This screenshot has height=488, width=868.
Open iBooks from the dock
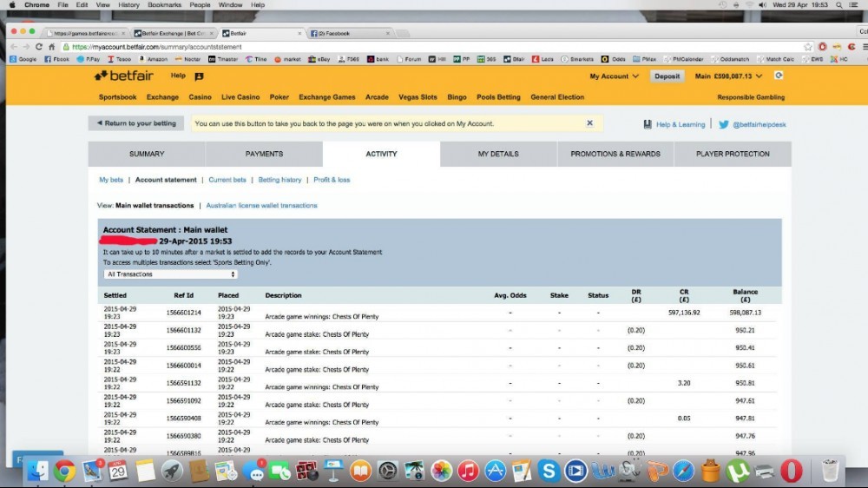point(360,471)
